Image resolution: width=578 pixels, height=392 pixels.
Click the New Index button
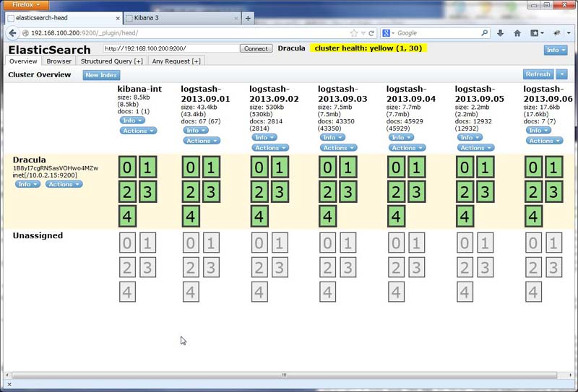[x=101, y=75]
